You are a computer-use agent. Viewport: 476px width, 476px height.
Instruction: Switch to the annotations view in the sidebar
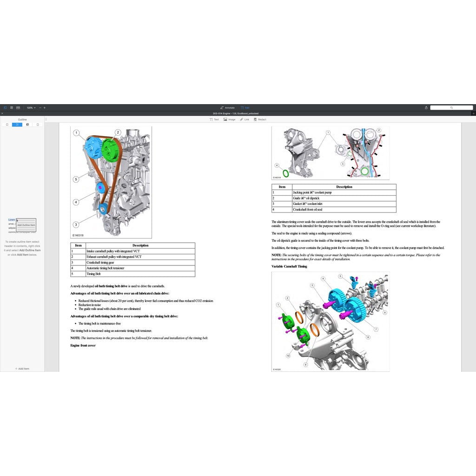(27, 125)
